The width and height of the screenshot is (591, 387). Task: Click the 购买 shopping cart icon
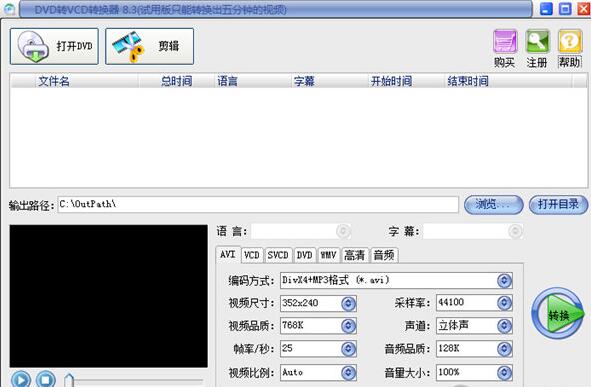point(505,41)
